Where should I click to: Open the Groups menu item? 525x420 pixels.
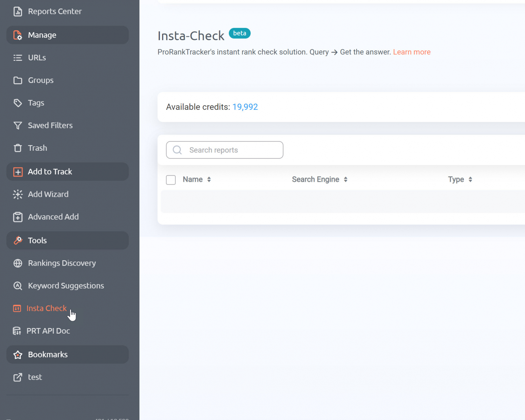coord(41,80)
